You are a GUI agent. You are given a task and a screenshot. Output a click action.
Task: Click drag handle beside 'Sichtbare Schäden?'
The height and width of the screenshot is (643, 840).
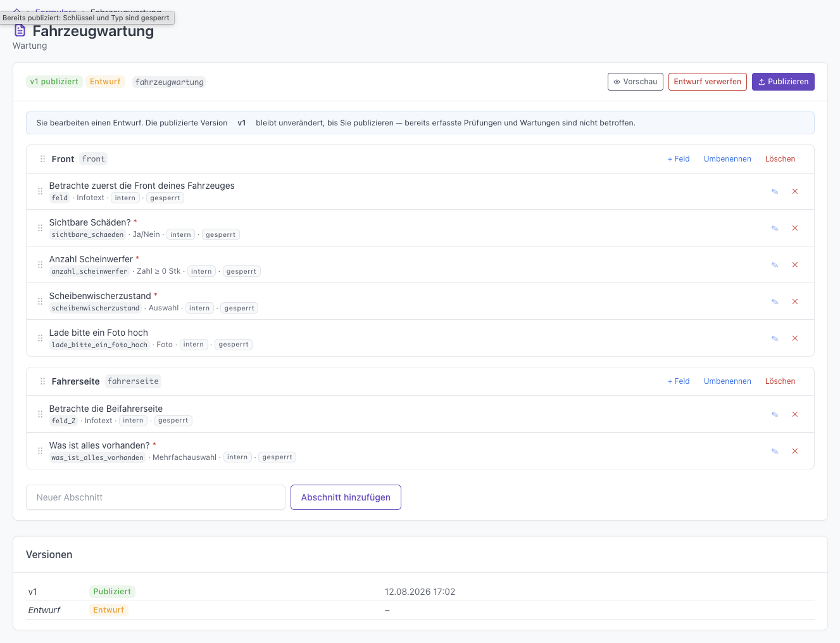(x=40, y=228)
